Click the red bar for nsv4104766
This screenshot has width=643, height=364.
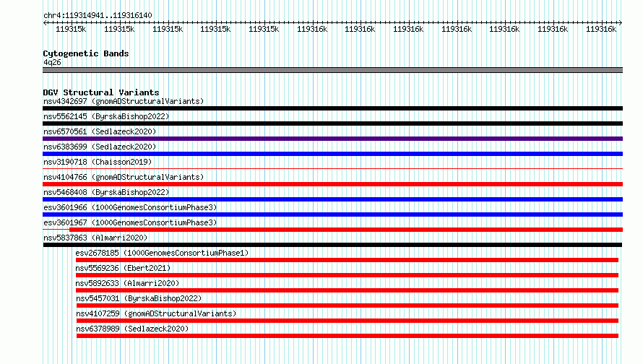332,184
